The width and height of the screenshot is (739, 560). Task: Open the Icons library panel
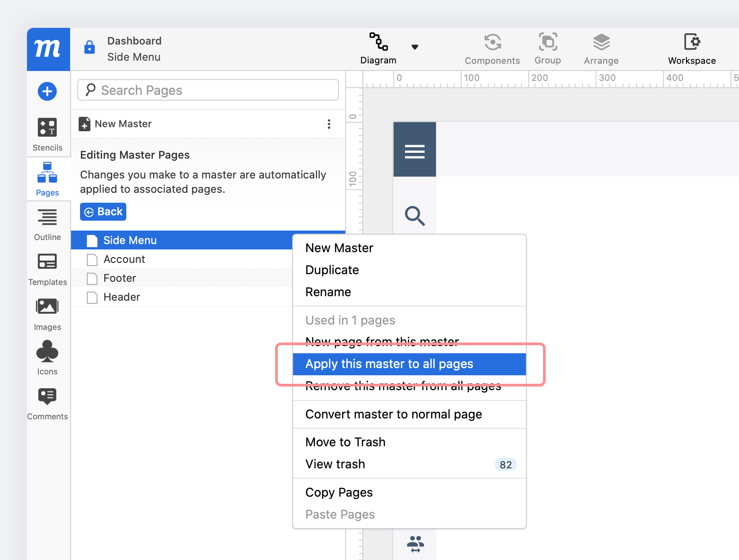[47, 358]
